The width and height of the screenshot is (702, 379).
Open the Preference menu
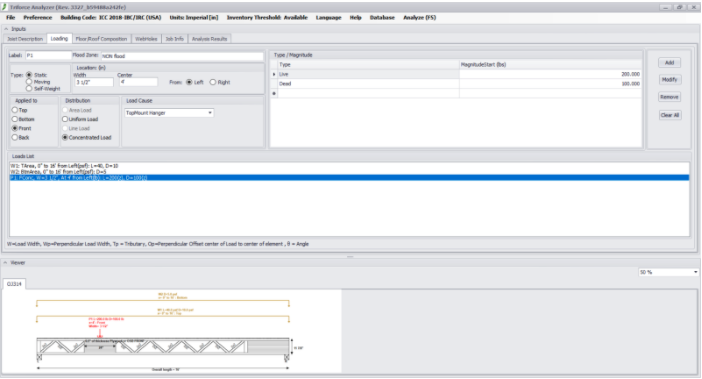38,17
